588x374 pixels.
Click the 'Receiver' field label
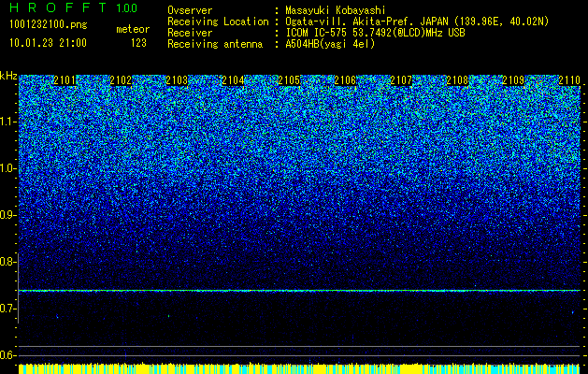tap(190, 33)
